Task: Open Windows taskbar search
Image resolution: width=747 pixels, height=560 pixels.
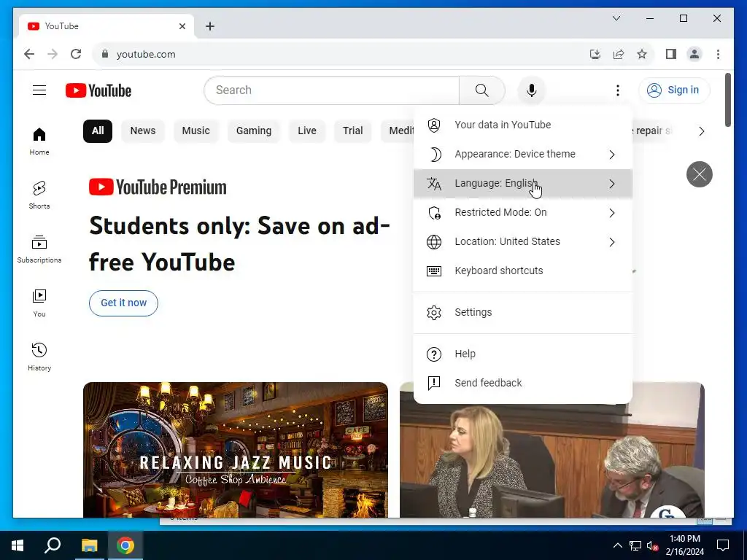Action: pos(53,545)
